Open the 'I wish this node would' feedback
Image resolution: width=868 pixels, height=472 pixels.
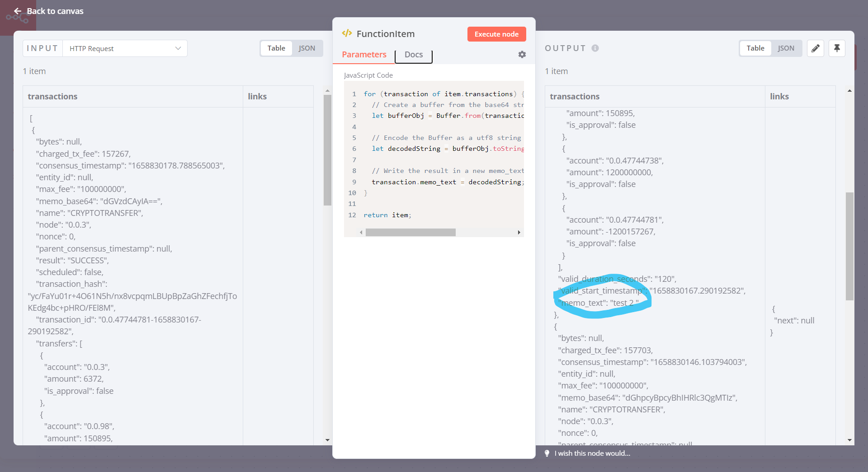[x=592, y=453]
